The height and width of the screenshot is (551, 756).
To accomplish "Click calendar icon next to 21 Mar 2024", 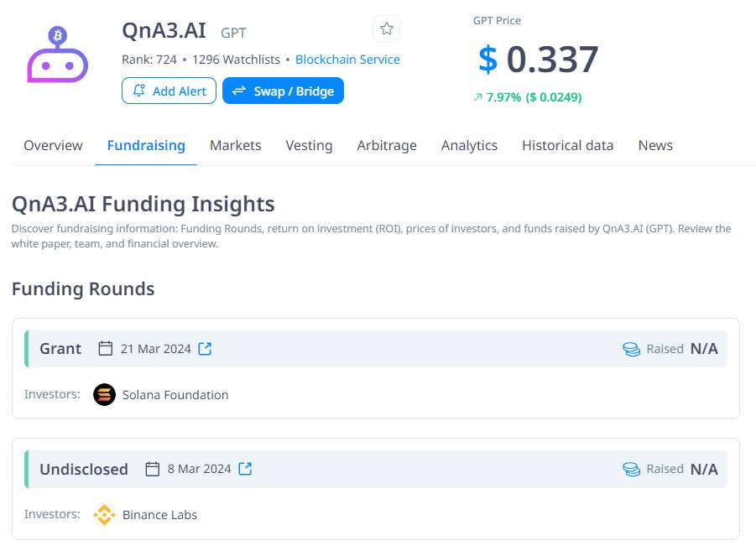I will (106, 349).
